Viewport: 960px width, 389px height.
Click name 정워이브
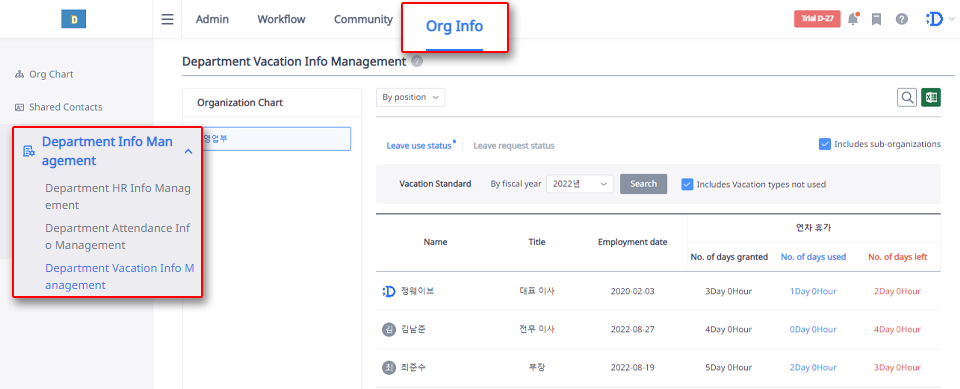417,292
